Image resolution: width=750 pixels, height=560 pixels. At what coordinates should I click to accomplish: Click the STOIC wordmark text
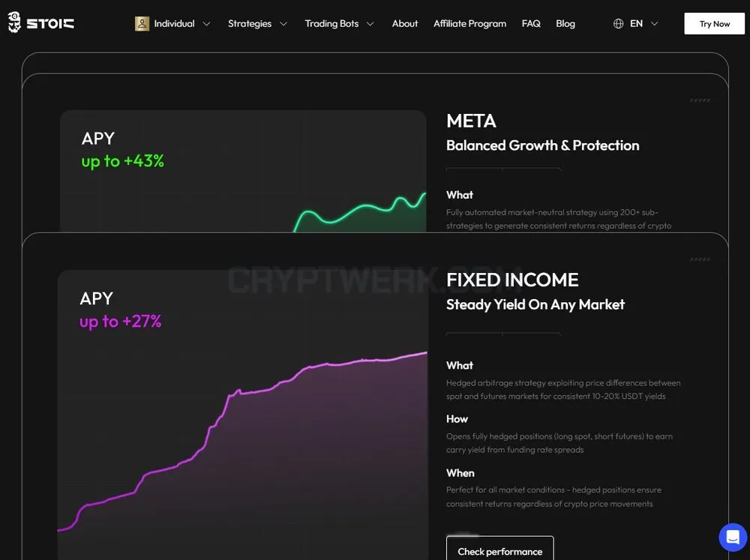click(x=50, y=23)
